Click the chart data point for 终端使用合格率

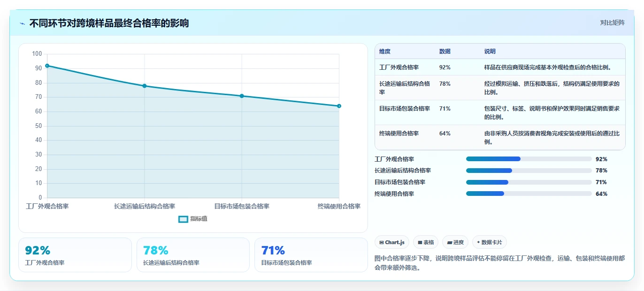pyautogui.click(x=339, y=106)
